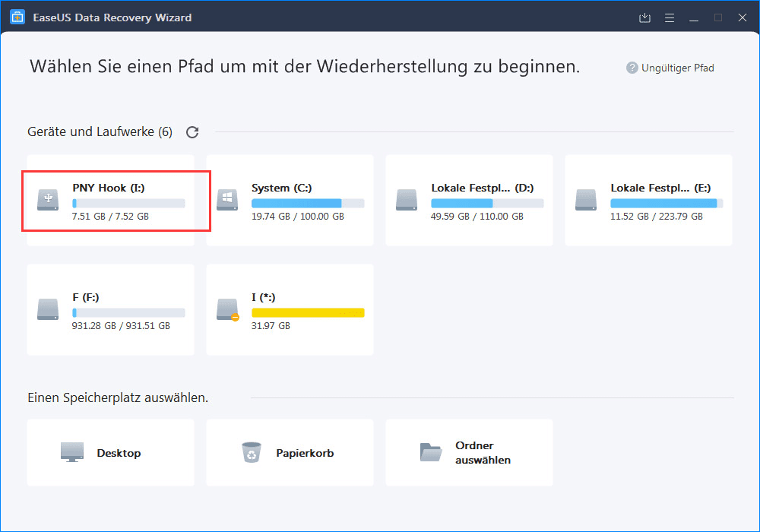Click the lost partition I (*:) drive icon
760x532 pixels.
pyautogui.click(x=228, y=309)
